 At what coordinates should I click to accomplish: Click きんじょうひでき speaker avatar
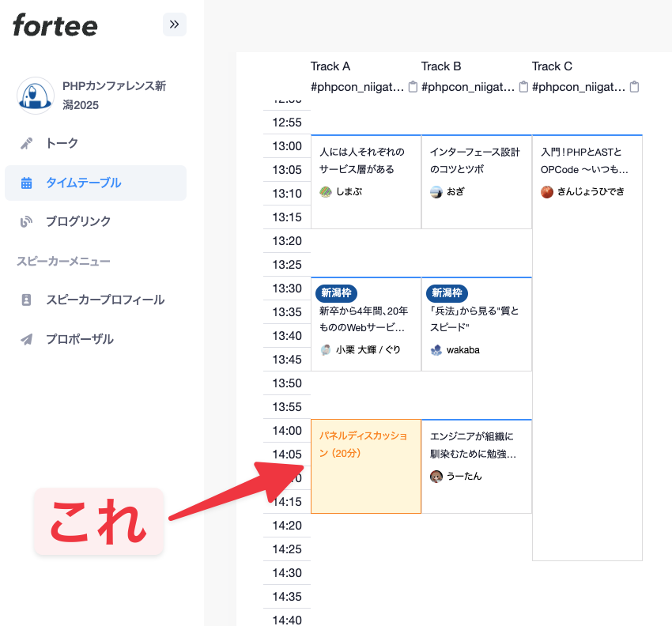[547, 192]
